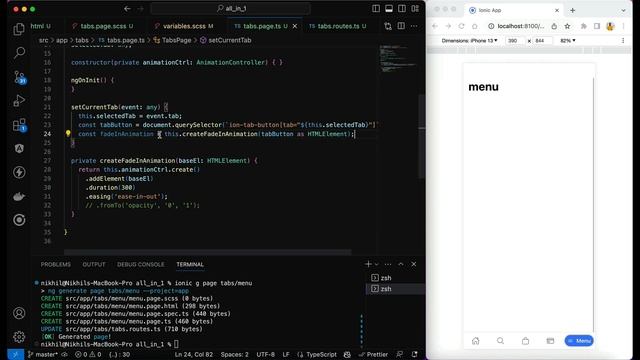The width and height of the screenshot is (640, 360).
Task: Open the Manage gear in VS Code
Action: (19, 337)
